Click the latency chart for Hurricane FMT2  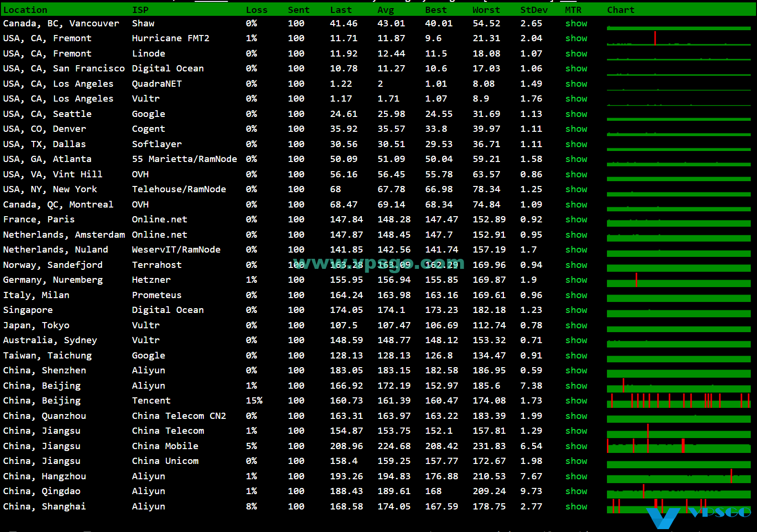tap(678, 38)
